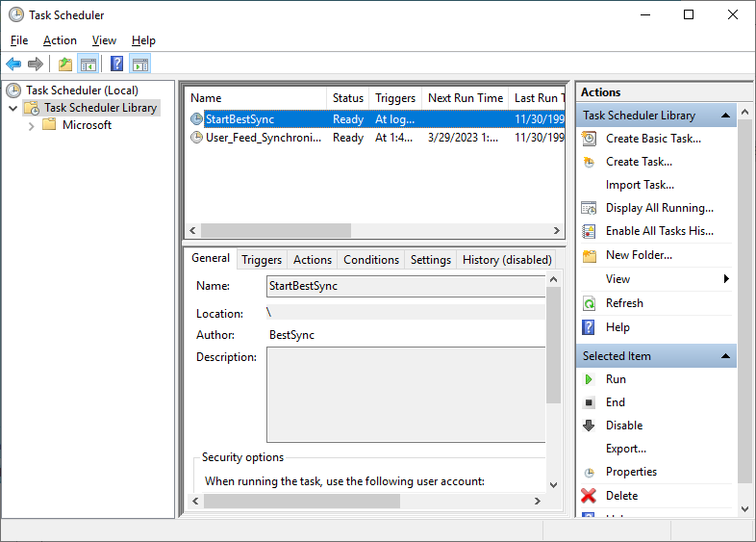756x542 pixels.
Task: Expand the Microsoft folder node
Action: pos(32,126)
